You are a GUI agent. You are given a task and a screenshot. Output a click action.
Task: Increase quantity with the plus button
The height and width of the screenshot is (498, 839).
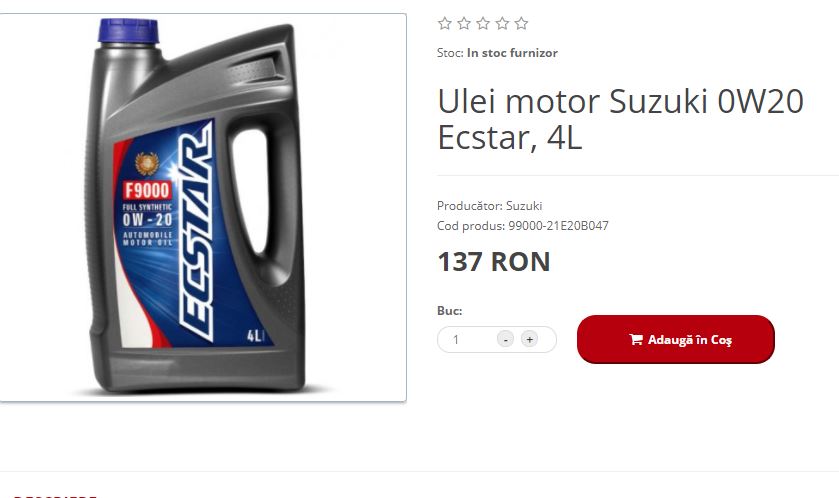(529, 339)
